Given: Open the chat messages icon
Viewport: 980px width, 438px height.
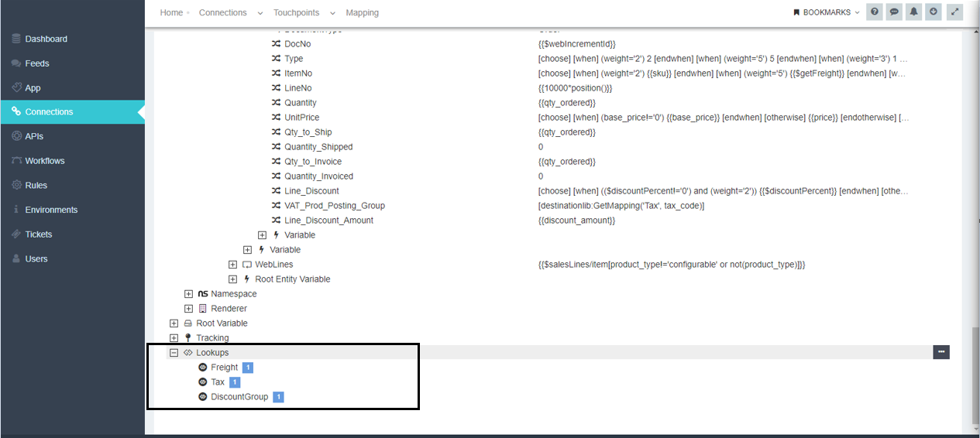Looking at the screenshot, I should [894, 12].
